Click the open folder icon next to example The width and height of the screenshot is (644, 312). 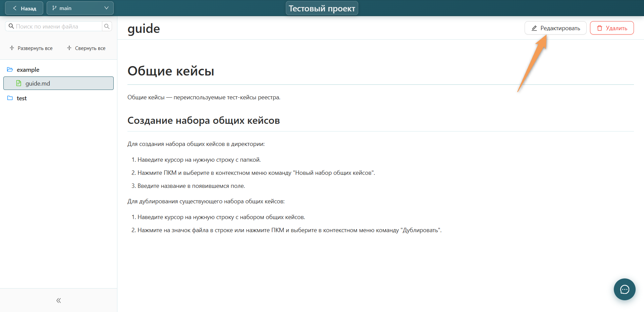click(10, 69)
